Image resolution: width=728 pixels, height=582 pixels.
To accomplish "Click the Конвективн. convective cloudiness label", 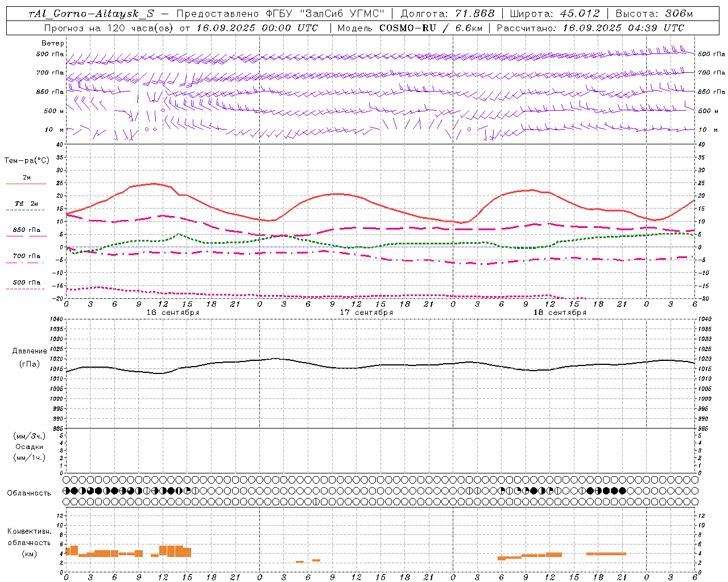I will (30, 531).
